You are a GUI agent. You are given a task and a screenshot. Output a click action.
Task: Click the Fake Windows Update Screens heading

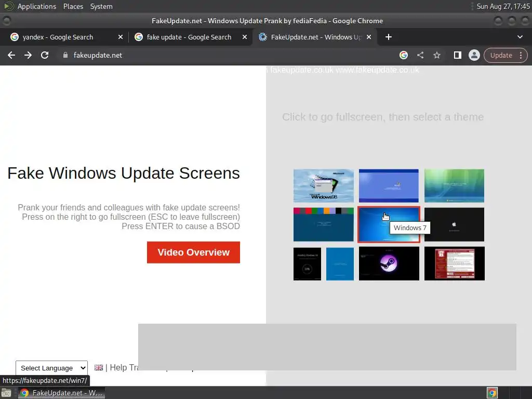124,173
